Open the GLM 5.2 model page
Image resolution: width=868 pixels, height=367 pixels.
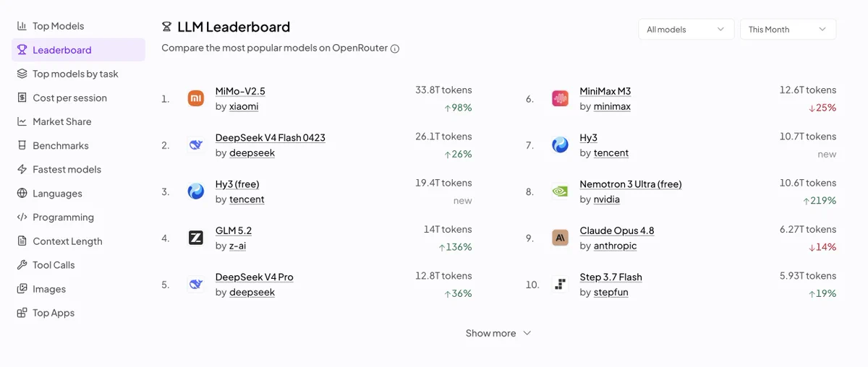[234, 230]
